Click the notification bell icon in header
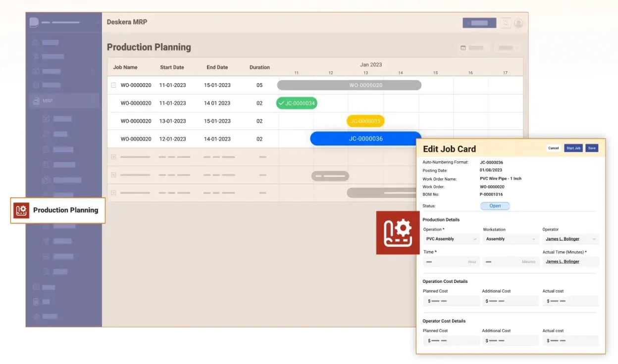Viewport: 618px width, 364px height. pyautogui.click(x=505, y=23)
